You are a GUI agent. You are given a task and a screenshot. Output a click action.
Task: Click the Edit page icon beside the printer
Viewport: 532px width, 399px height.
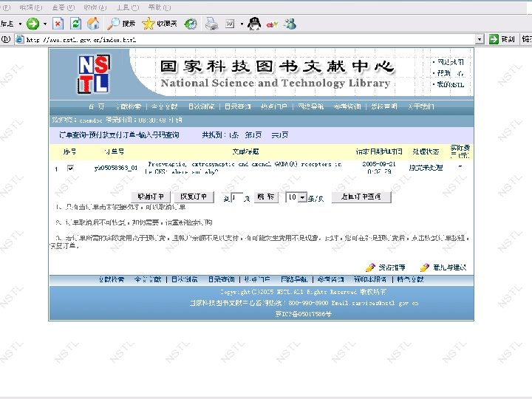(230, 24)
